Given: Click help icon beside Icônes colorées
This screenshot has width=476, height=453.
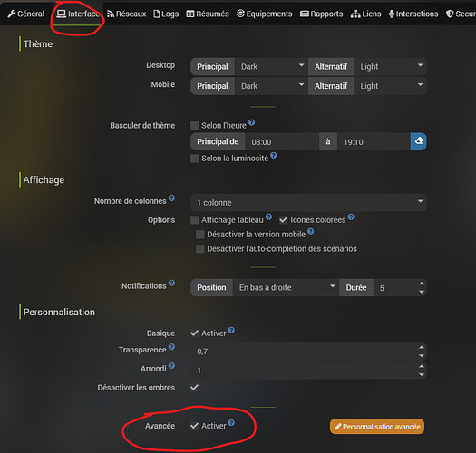Looking at the screenshot, I should pos(351,217).
